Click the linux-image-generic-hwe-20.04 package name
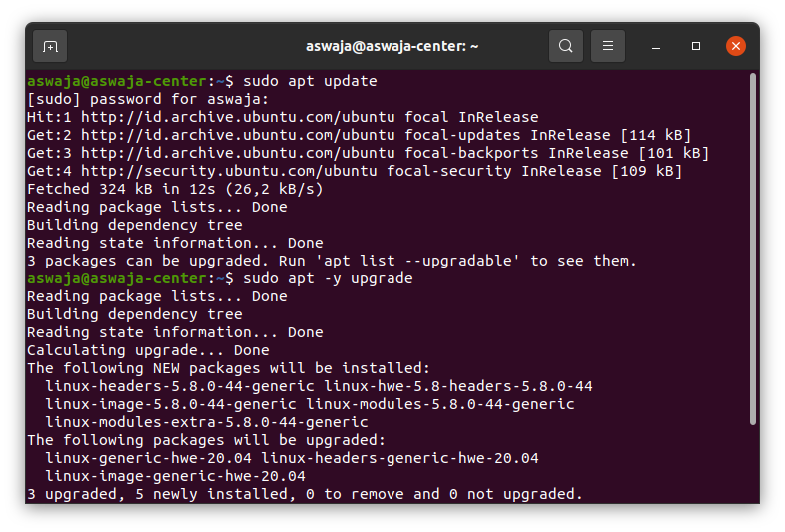The width and height of the screenshot is (785, 532). 175,476
